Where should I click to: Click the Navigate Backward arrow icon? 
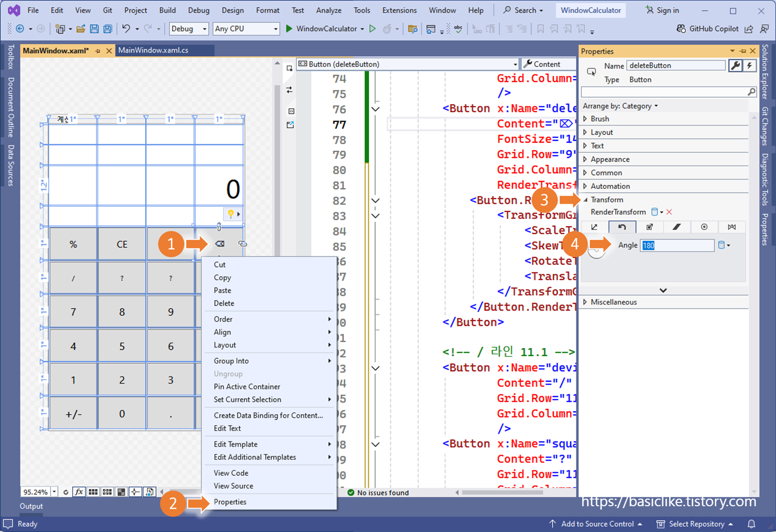20,29
